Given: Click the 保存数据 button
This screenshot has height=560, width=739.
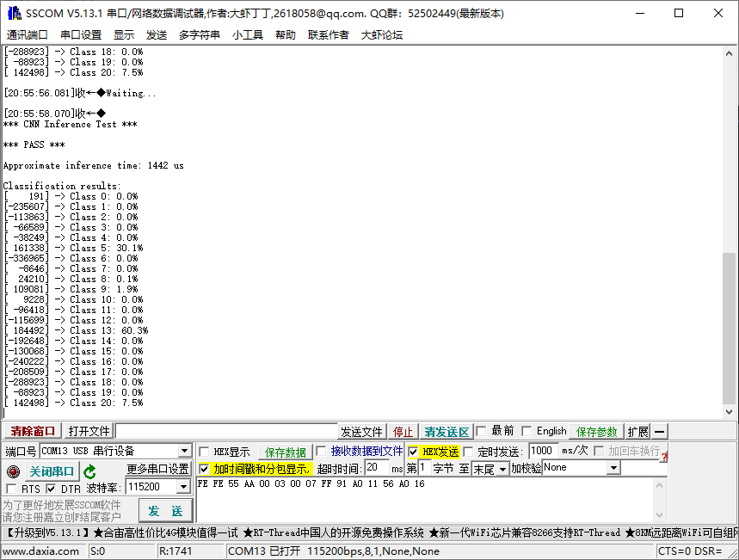Looking at the screenshot, I should 285,452.
